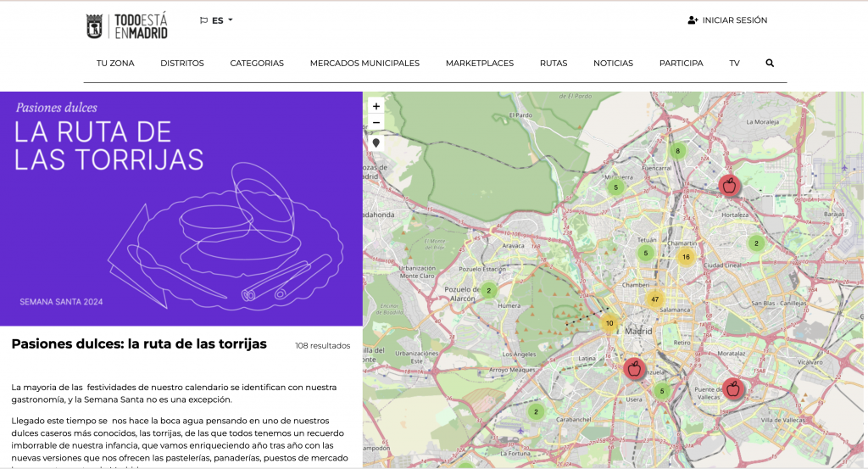Click the green cluster marker showing 8
This screenshot has width=868, height=469.
[x=676, y=151]
